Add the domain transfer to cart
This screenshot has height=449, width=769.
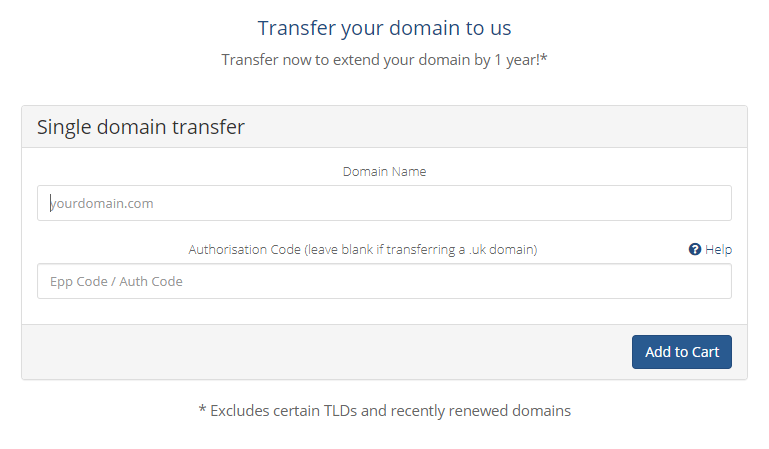point(682,352)
